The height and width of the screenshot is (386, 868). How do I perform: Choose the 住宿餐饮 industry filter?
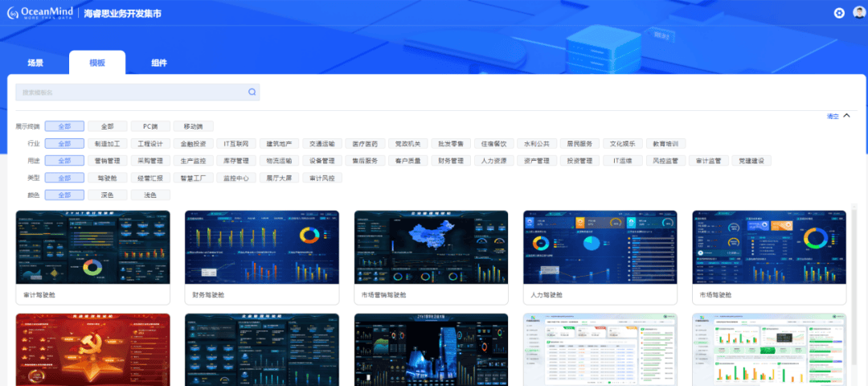pos(494,143)
